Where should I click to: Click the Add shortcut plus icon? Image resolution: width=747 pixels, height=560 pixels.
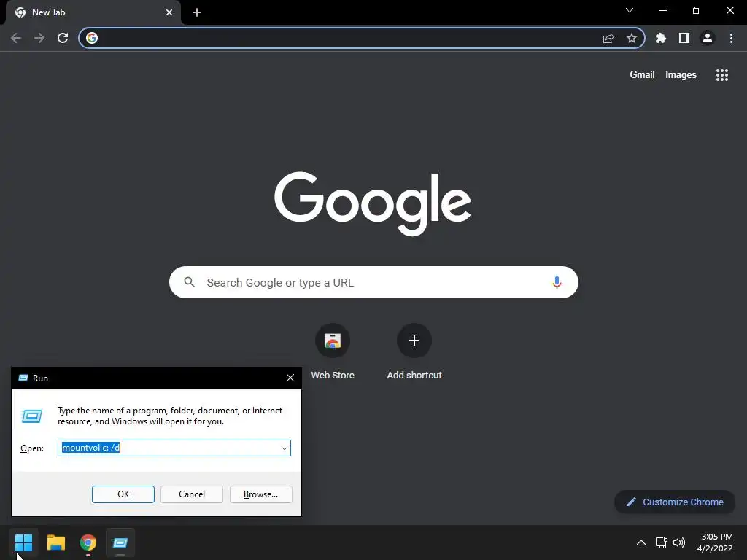(414, 341)
